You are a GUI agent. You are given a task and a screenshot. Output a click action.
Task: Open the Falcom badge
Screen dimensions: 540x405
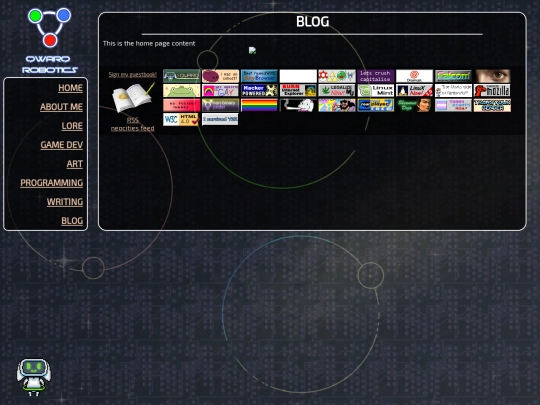453,76
